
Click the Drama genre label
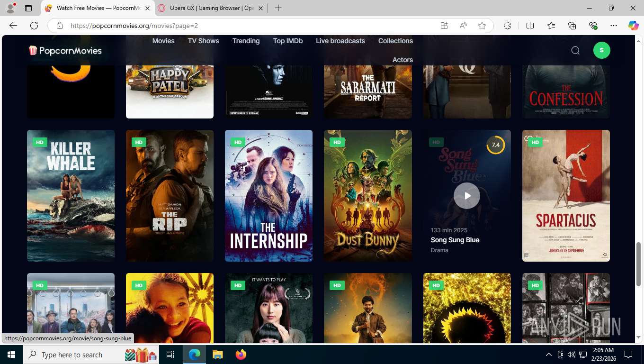click(439, 250)
